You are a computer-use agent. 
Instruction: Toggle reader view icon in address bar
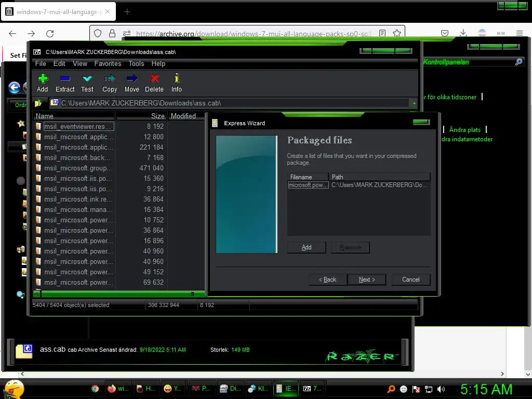(x=382, y=33)
